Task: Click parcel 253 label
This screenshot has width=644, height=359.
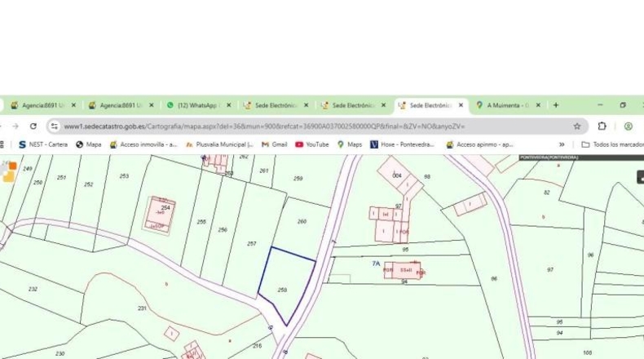Action: pos(124,176)
